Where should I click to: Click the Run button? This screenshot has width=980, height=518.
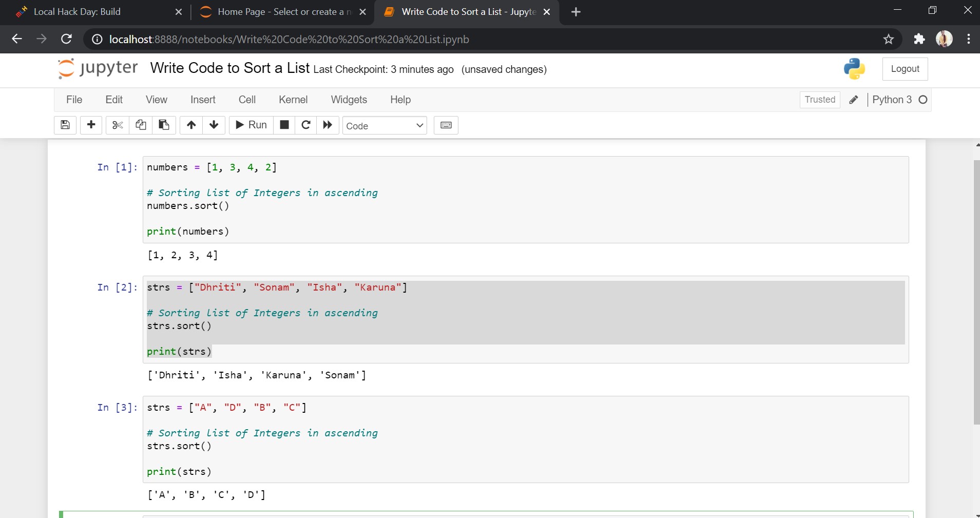tap(251, 125)
